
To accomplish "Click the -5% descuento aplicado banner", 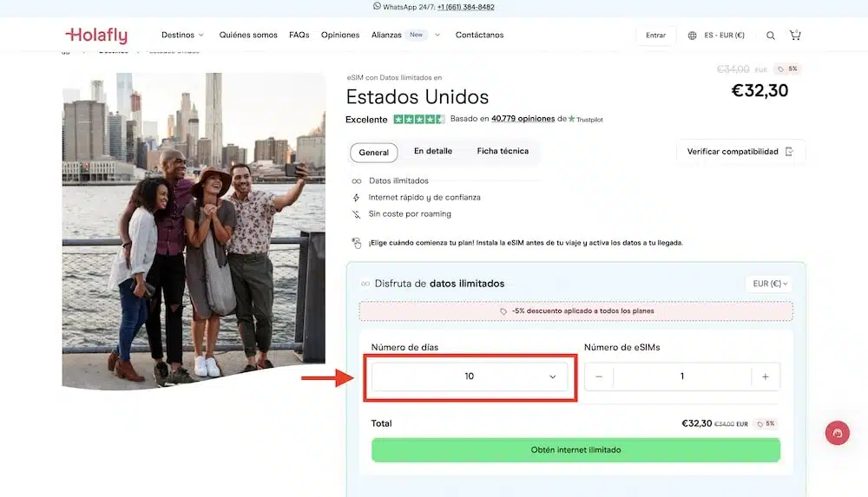I will [575, 311].
